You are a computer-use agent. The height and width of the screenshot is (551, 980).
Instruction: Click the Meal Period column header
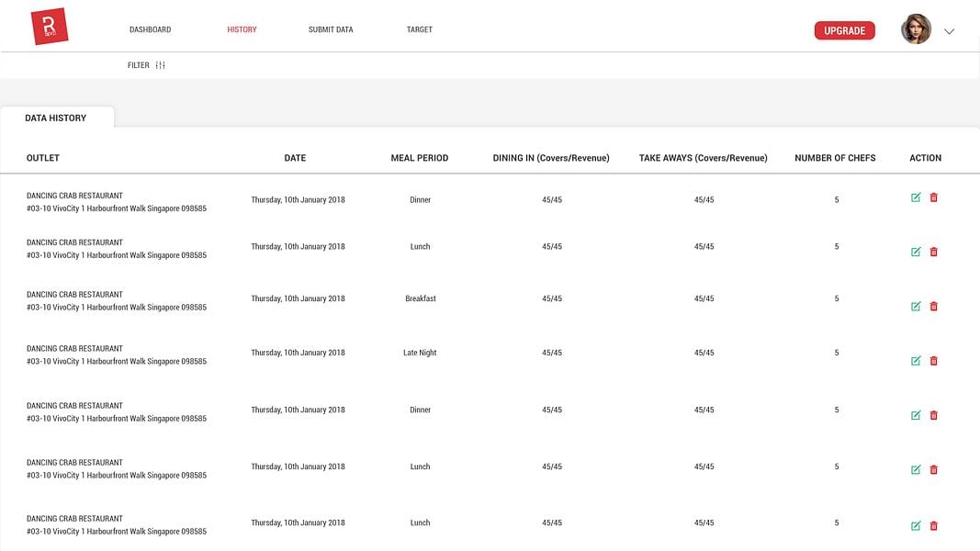coord(420,158)
